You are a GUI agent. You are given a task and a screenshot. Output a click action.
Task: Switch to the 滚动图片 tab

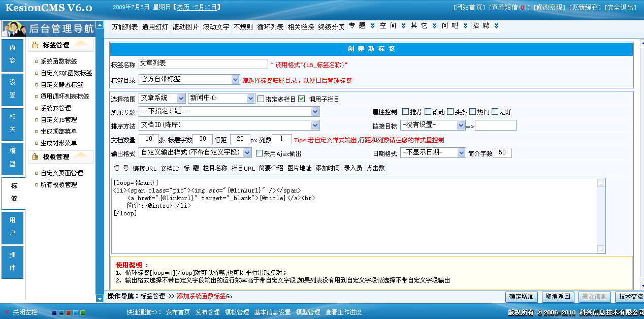pyautogui.click(x=185, y=27)
